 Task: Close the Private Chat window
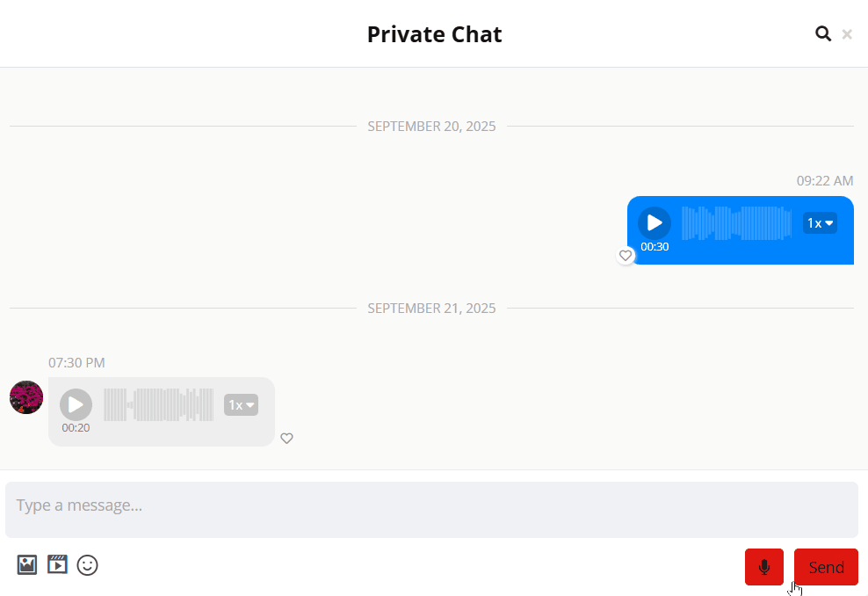pos(847,34)
